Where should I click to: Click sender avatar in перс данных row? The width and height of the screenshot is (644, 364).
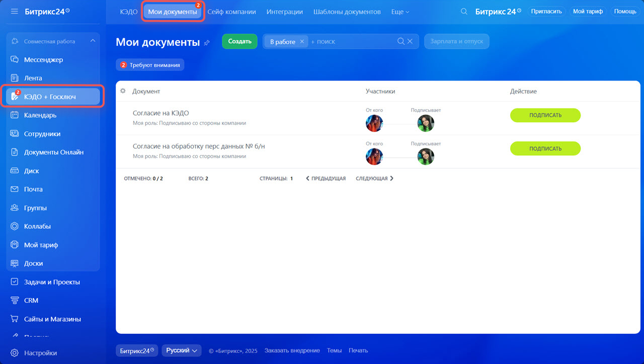coord(374,156)
